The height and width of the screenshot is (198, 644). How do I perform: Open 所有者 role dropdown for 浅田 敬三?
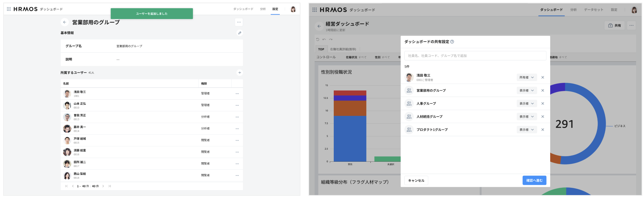[x=526, y=77]
